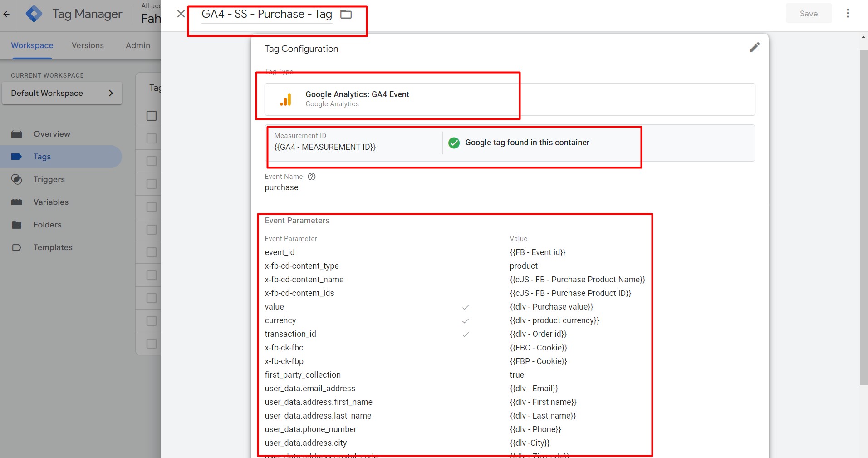The height and width of the screenshot is (458, 868).
Task: Click the tag name GA4 - SS - Purchase - Tag
Action: tap(267, 14)
